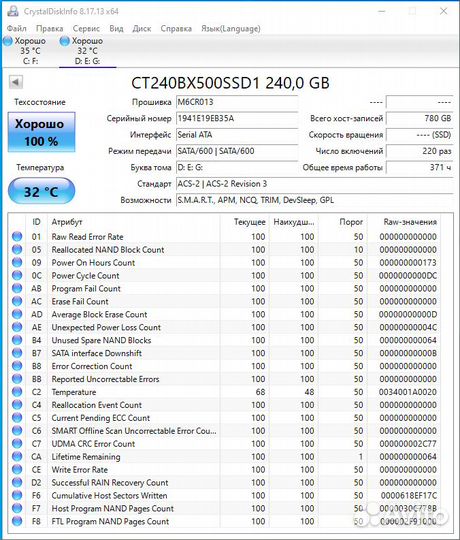
Task: Select the Lifetime Remaining attribute name
Action: pos(86,457)
